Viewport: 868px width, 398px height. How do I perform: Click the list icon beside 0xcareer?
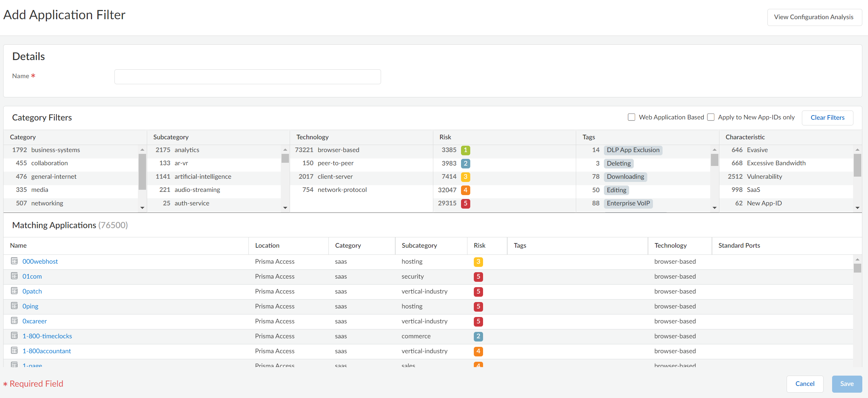pyautogui.click(x=14, y=321)
